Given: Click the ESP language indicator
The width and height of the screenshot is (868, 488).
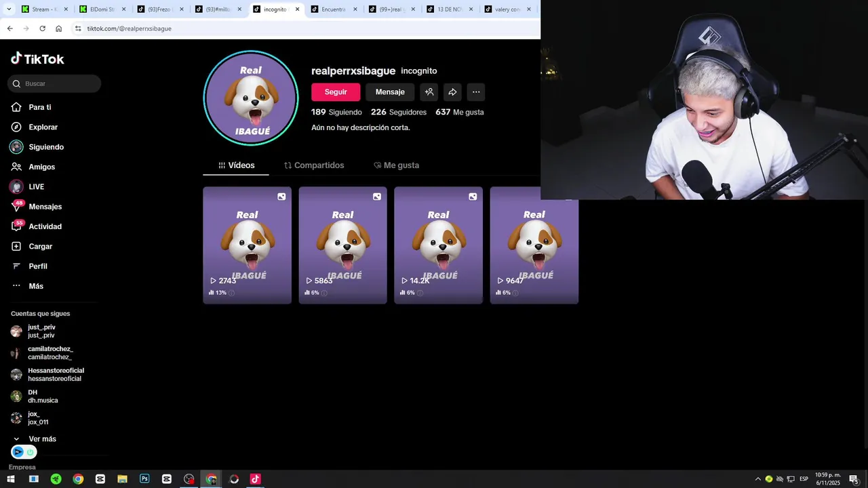Looking at the screenshot, I should click(804, 479).
